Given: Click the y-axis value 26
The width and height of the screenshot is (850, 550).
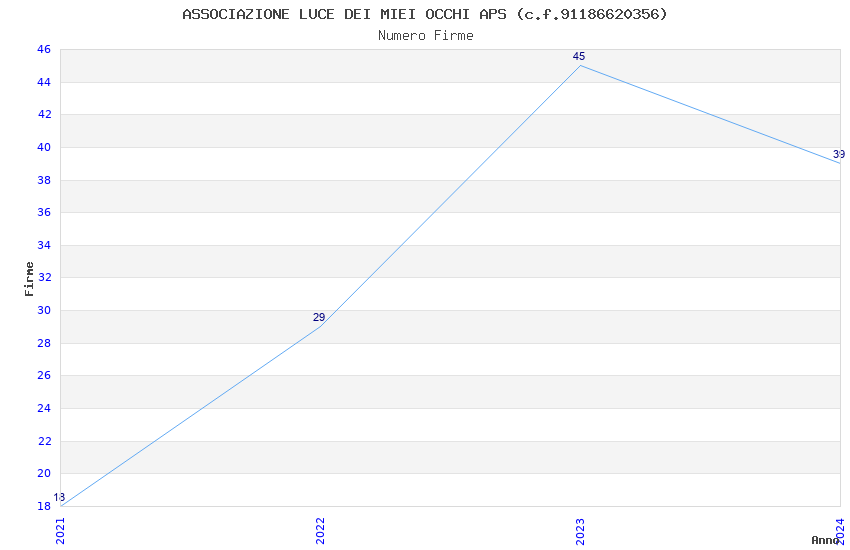Looking at the screenshot, I should pos(44,376).
